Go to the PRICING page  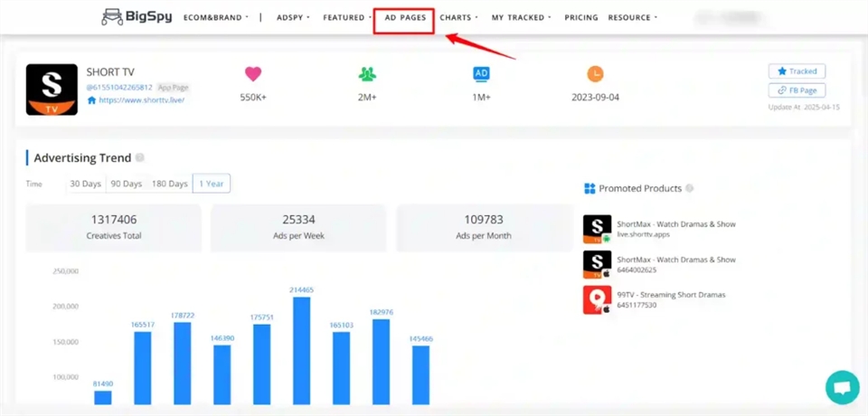tap(580, 17)
